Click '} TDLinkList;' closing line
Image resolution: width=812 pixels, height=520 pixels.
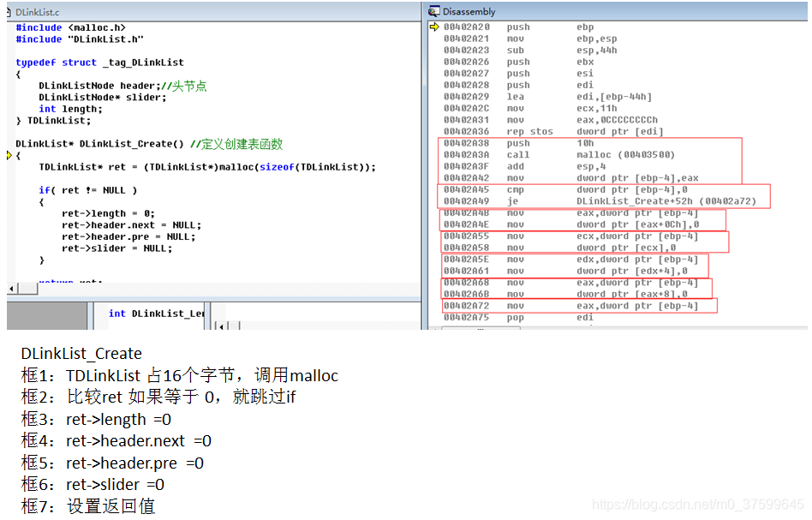53,120
